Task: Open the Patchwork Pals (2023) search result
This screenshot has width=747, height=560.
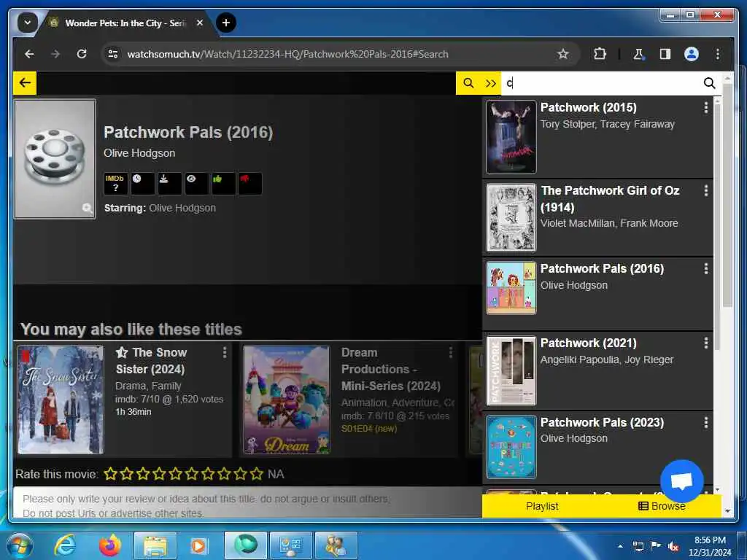Action: tap(602, 422)
